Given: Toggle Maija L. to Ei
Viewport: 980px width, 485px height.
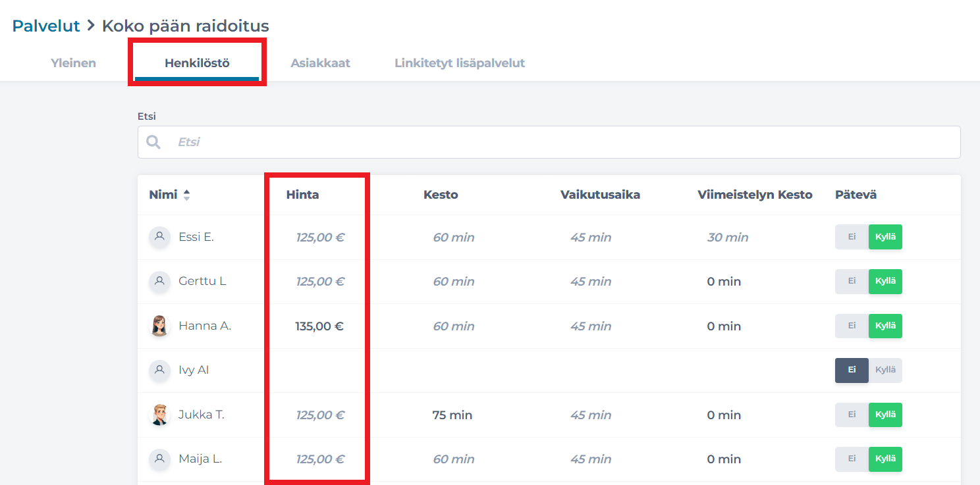Looking at the screenshot, I should pyautogui.click(x=852, y=459).
